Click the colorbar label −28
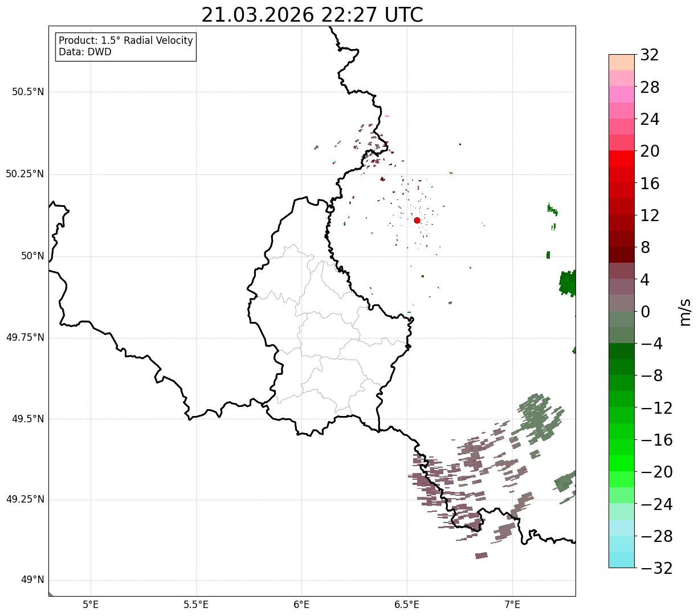The image size is (698, 616). (x=656, y=536)
